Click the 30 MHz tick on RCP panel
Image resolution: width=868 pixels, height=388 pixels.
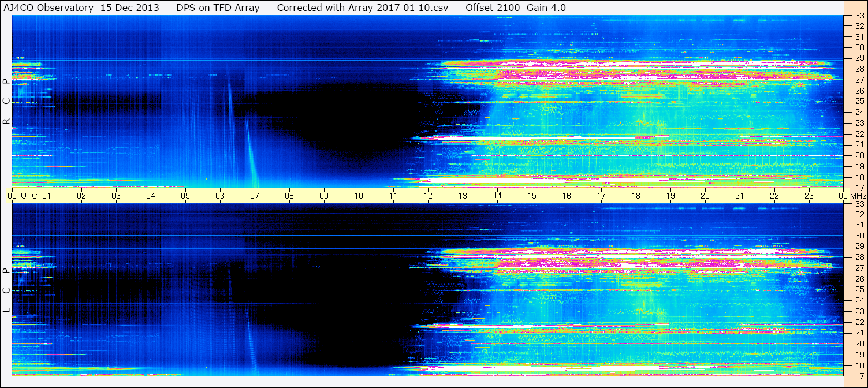[x=859, y=47]
